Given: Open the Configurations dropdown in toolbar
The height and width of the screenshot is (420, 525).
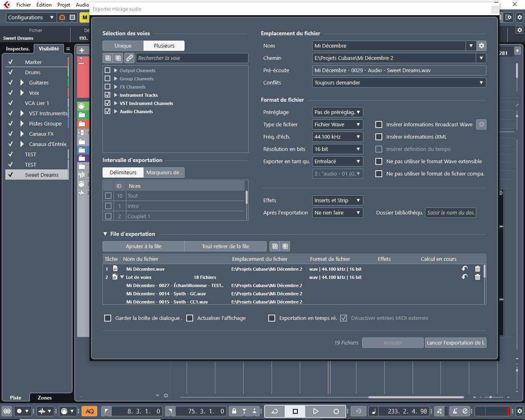Looking at the screenshot, I should [31, 17].
